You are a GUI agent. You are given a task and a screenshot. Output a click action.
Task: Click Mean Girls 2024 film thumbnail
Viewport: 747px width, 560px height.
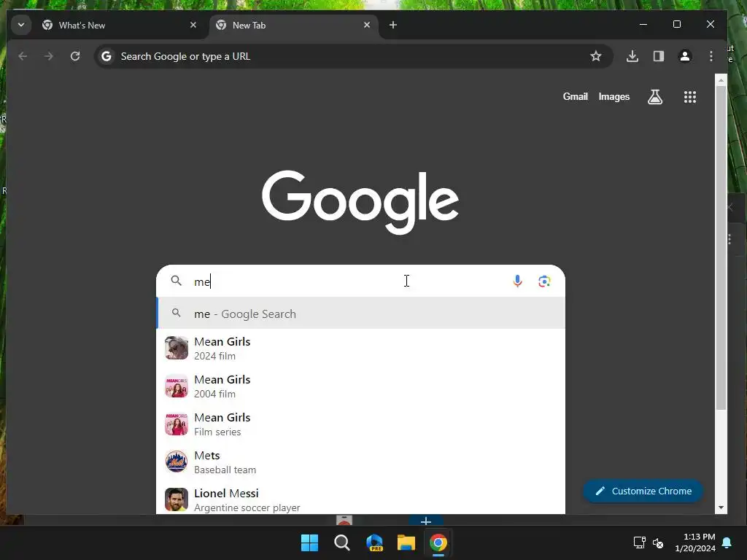point(177,348)
